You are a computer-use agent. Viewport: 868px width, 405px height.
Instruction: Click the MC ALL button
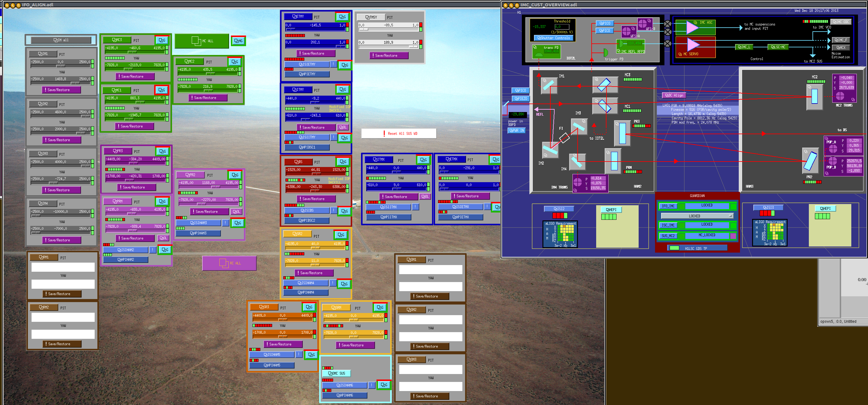(201, 41)
